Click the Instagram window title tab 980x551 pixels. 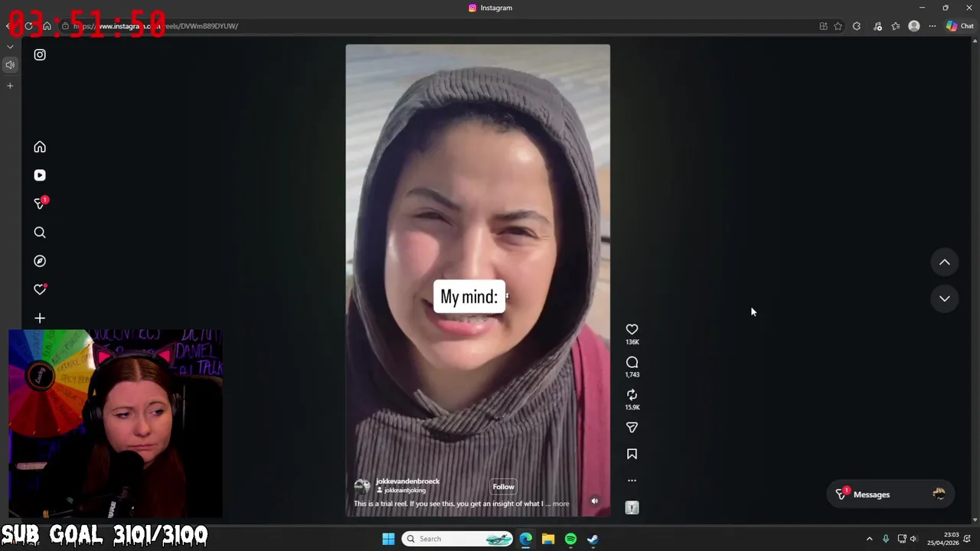(x=490, y=8)
